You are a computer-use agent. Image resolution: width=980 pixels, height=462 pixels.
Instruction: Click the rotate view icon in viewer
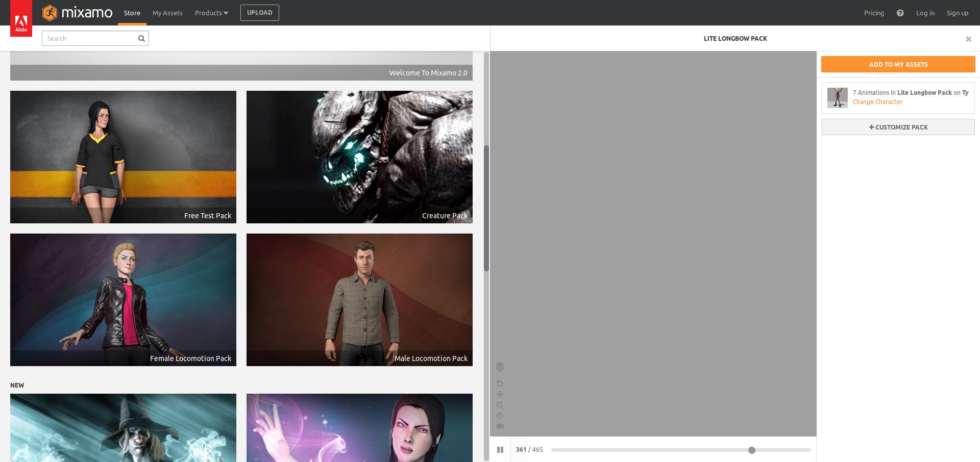500,383
